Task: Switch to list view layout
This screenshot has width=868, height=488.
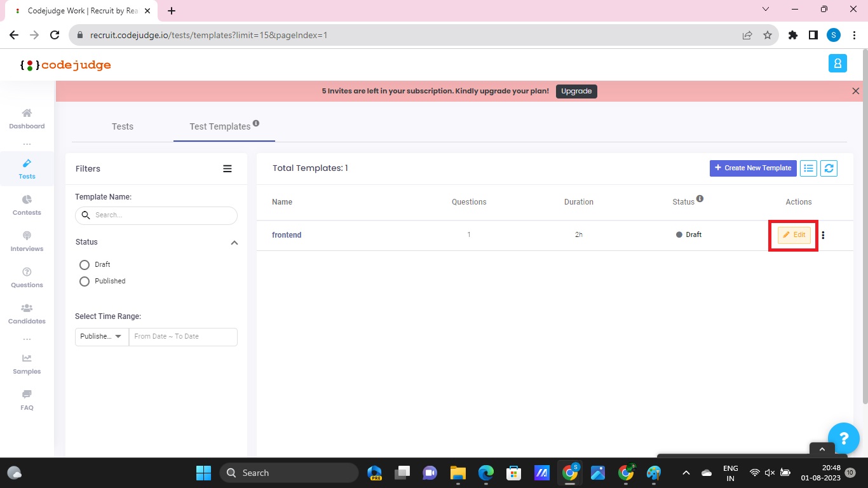Action: (x=808, y=168)
